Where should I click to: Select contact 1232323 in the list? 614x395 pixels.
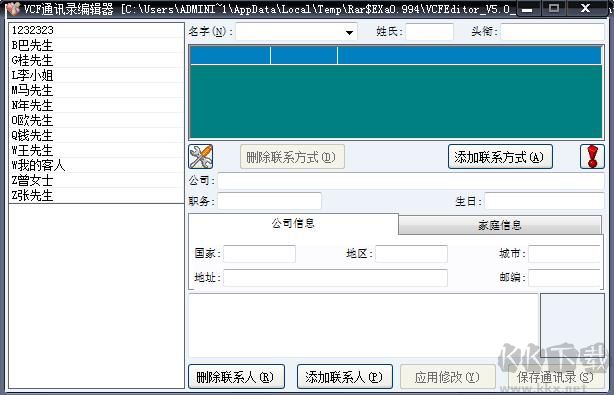tap(96, 30)
